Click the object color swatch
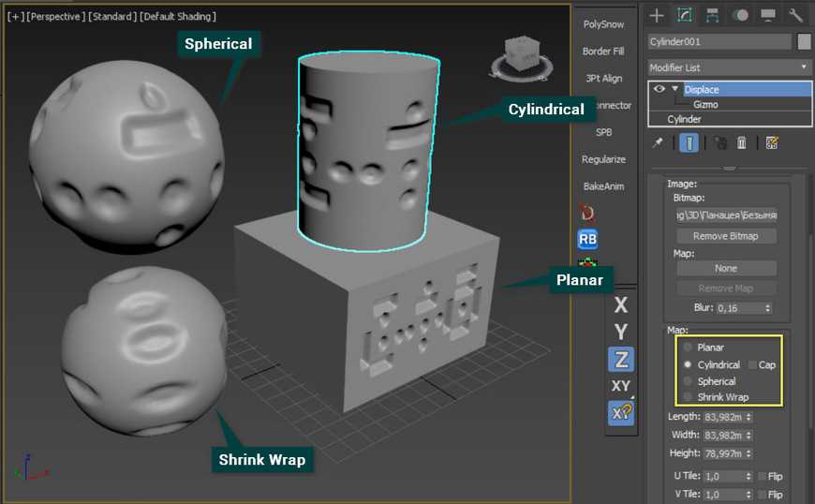 (804, 41)
